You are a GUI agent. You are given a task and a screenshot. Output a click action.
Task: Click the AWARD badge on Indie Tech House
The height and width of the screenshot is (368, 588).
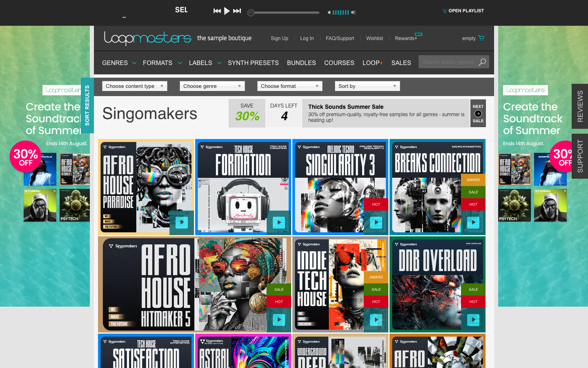(x=376, y=277)
